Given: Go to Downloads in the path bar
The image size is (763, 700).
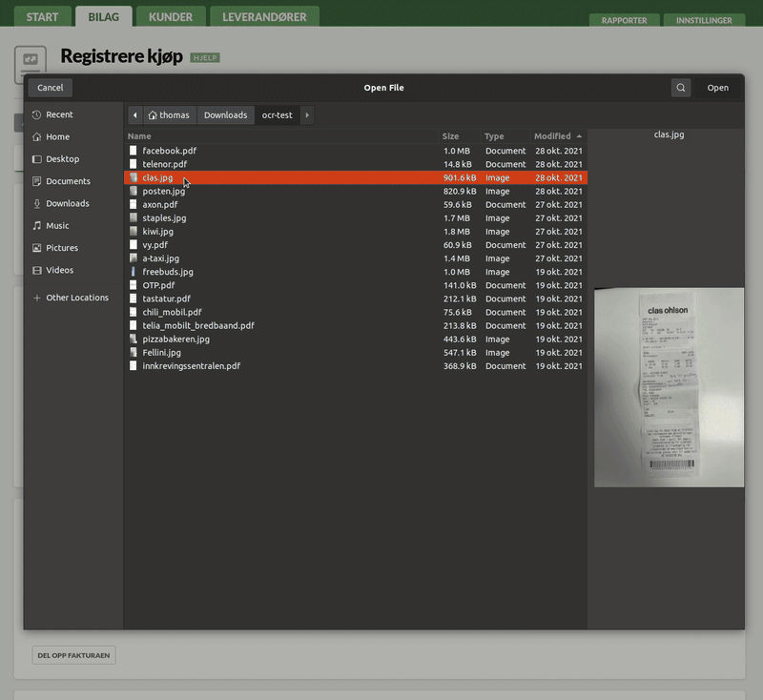Looking at the screenshot, I should 226,115.
